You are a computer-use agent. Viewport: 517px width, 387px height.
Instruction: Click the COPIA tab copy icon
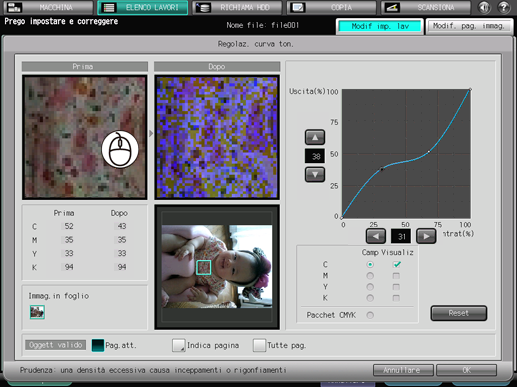click(x=297, y=8)
